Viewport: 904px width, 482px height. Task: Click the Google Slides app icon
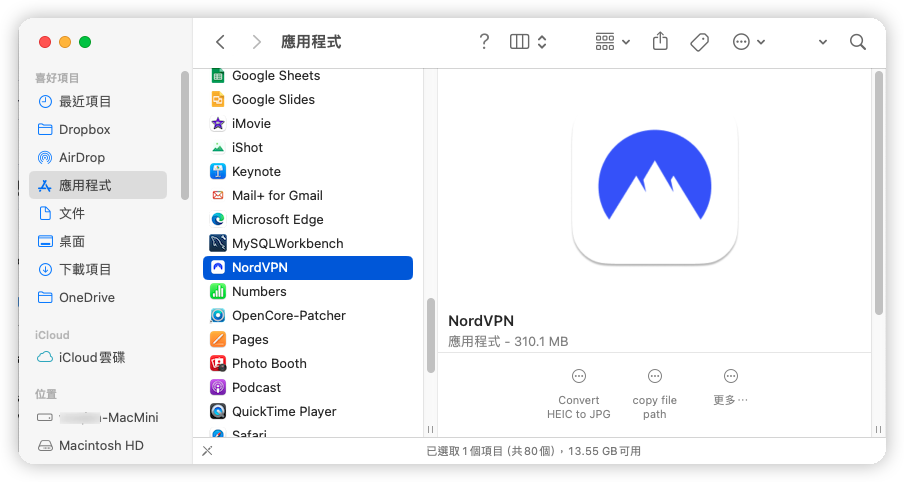218,100
